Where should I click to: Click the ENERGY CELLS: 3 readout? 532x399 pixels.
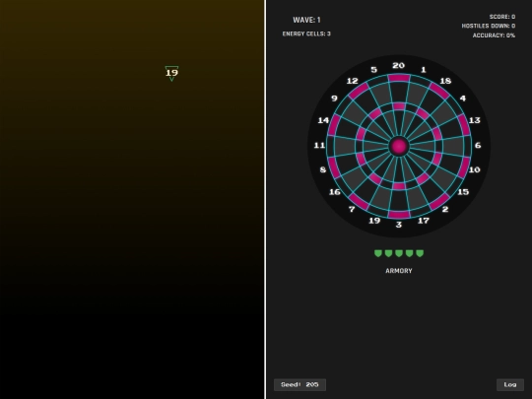[306, 33]
